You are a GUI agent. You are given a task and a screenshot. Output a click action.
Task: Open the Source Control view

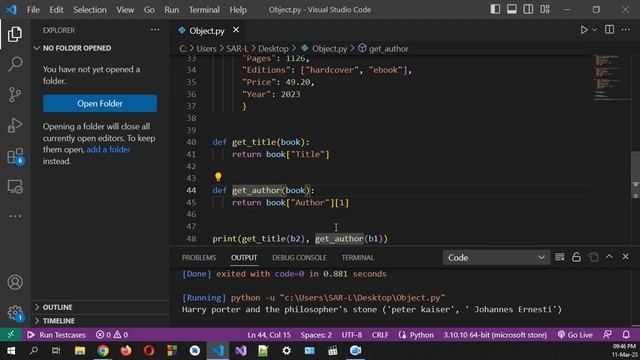[15, 95]
